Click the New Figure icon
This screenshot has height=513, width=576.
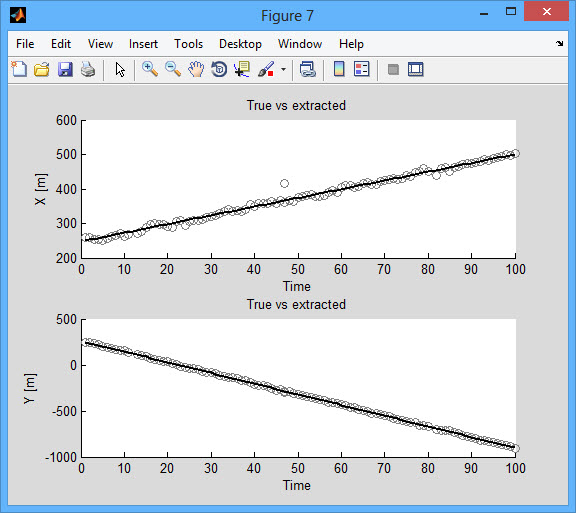coord(19,69)
